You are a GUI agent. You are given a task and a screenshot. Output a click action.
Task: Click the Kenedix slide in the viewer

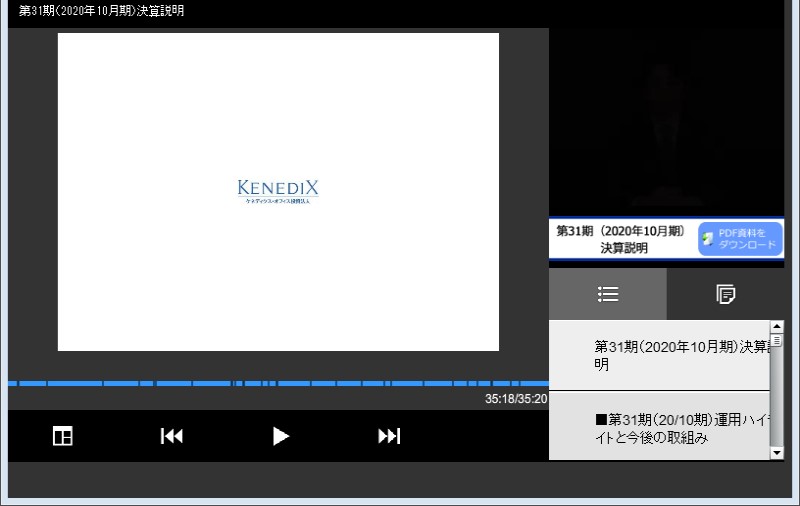tap(278, 192)
